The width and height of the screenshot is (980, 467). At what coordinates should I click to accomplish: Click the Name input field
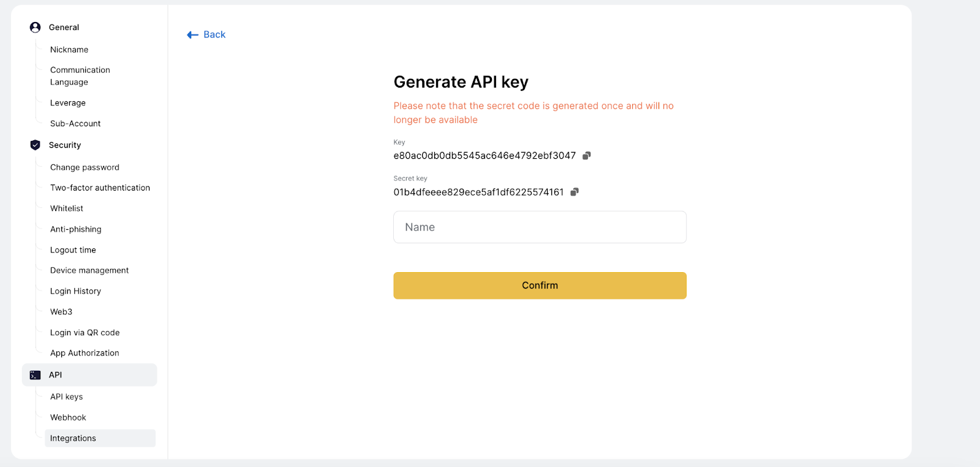[540, 227]
